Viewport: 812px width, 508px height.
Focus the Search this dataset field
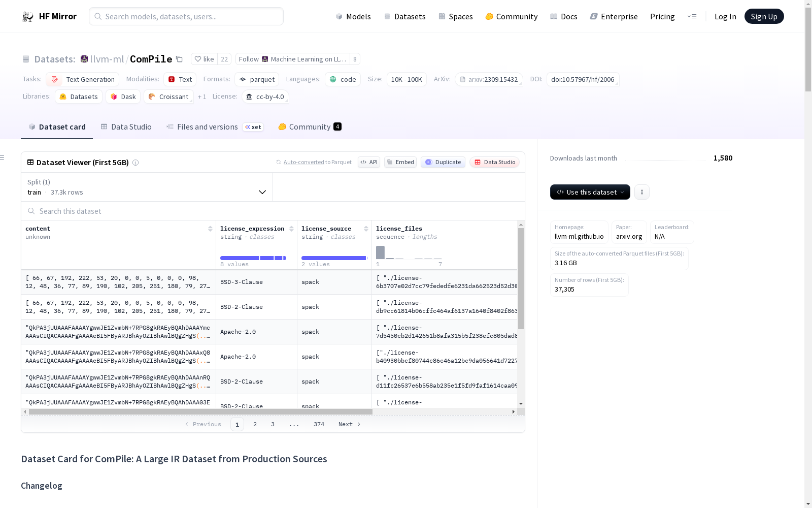coord(273,211)
